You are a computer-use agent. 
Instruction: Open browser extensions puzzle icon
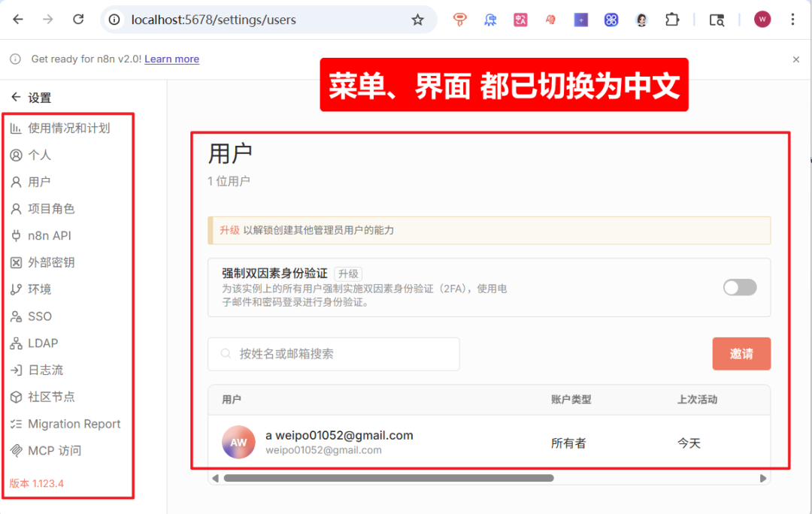(x=671, y=20)
